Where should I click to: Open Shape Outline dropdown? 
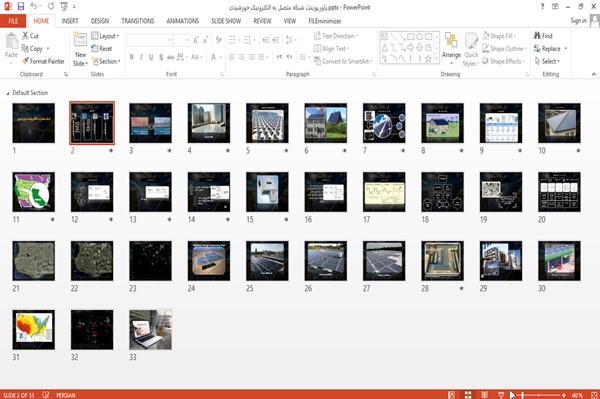504,49
